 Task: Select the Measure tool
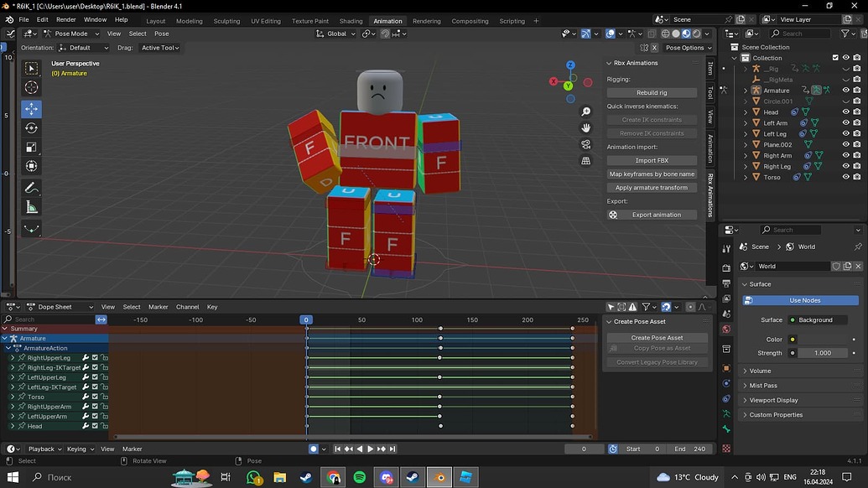[31, 208]
